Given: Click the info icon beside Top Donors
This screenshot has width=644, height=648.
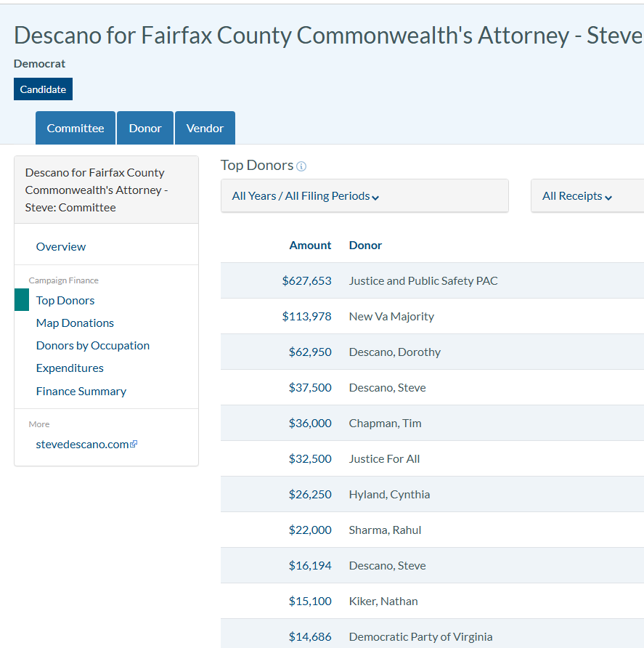Looking at the screenshot, I should [301, 166].
